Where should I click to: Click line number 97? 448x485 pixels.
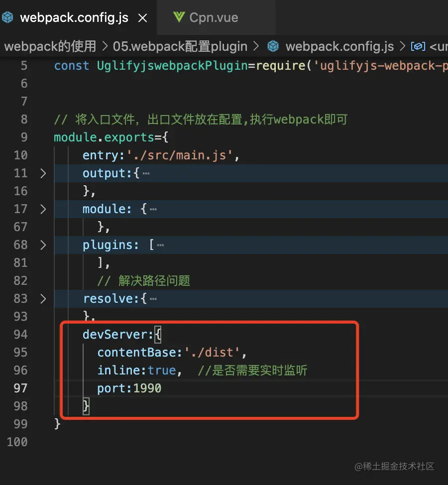[21, 388]
